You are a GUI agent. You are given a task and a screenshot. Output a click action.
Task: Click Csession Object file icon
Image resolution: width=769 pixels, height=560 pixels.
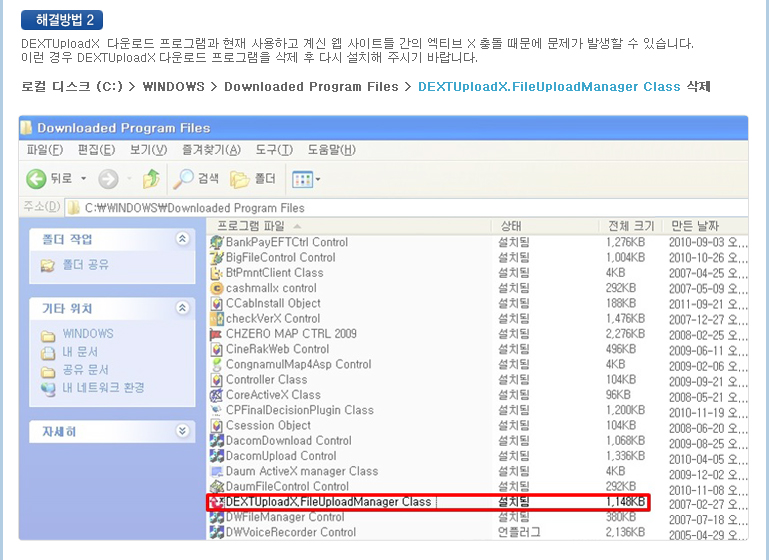point(216,425)
